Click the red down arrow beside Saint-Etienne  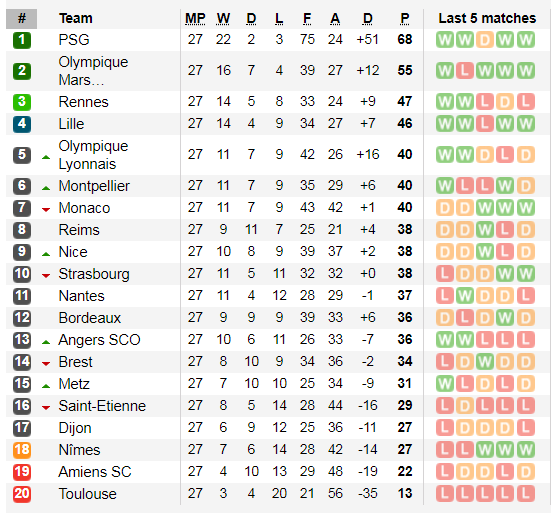[46, 408]
